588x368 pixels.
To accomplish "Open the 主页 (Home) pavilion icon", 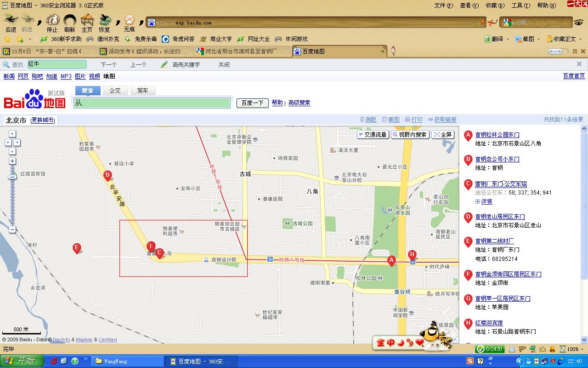I will click(87, 20).
